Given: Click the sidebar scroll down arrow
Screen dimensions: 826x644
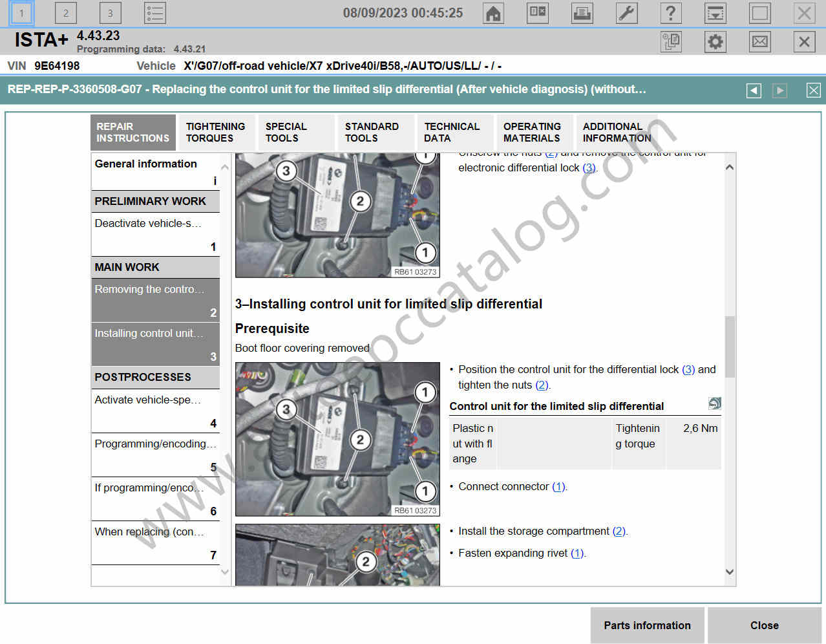Looking at the screenshot, I should [x=225, y=572].
